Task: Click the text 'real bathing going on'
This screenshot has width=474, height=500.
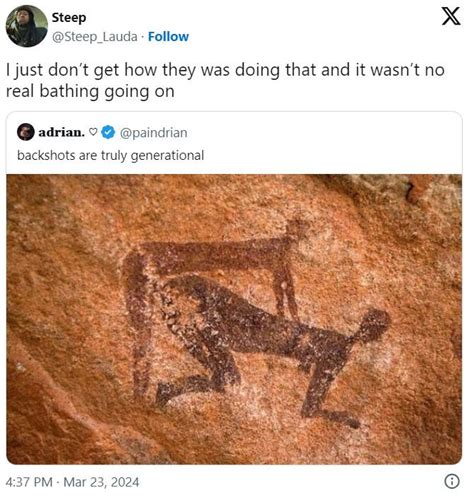Action: click(x=90, y=91)
